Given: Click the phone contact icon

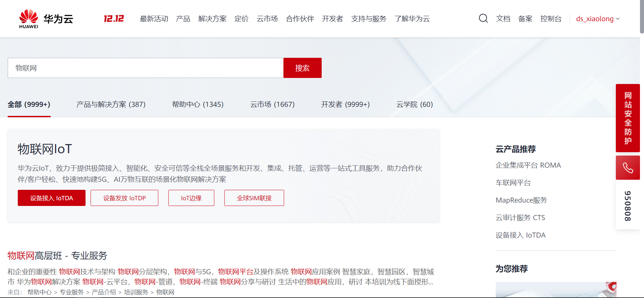Looking at the screenshot, I should (x=628, y=168).
